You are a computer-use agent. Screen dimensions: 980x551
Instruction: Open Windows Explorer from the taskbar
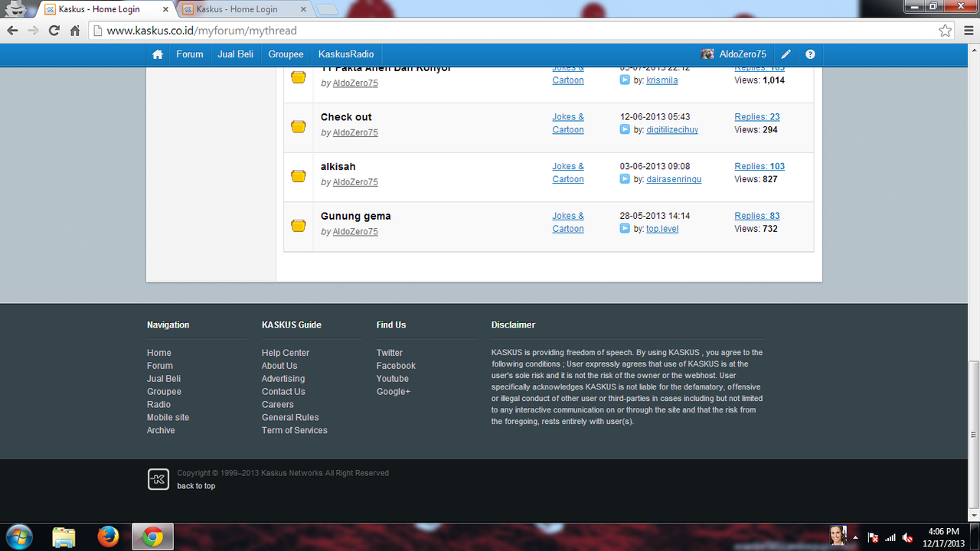click(64, 537)
